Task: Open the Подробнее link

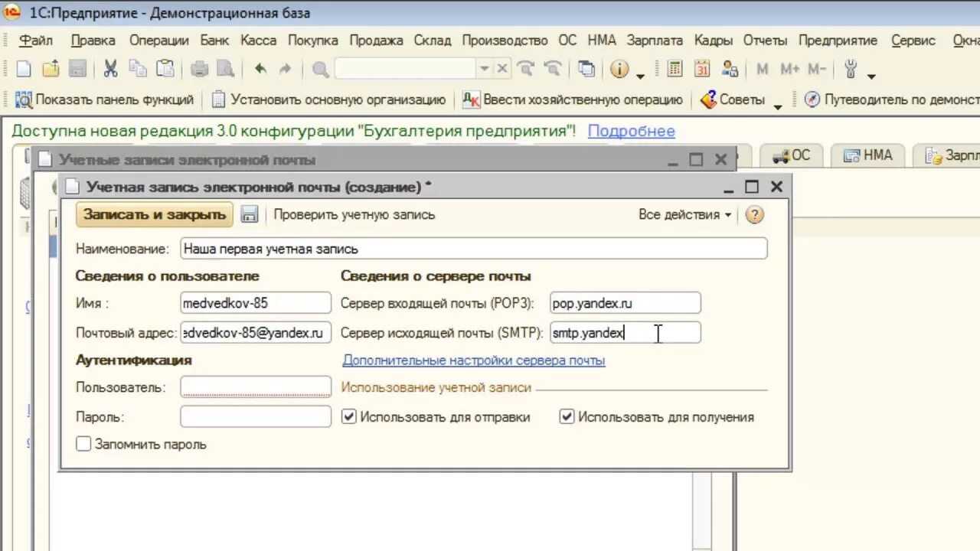Action: [632, 131]
